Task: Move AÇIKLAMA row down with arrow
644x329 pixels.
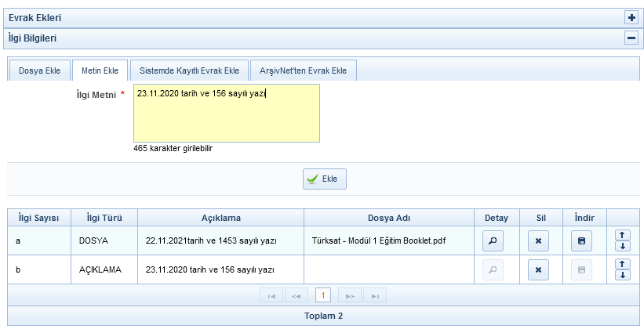Action: pos(624,275)
